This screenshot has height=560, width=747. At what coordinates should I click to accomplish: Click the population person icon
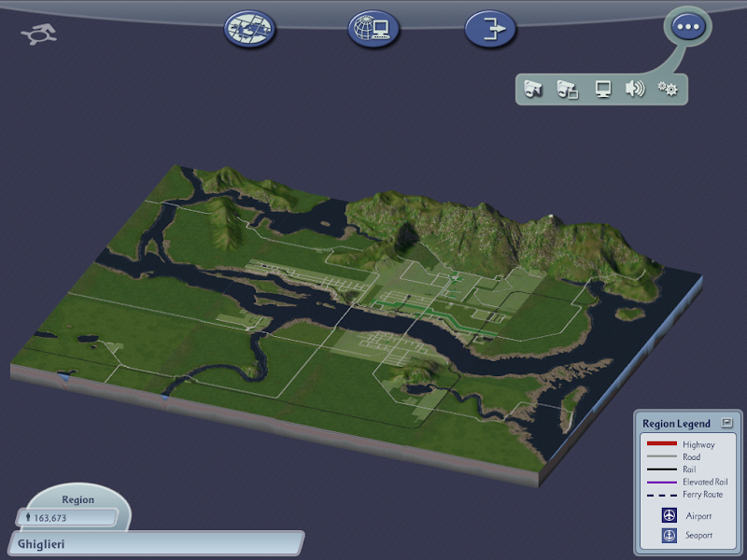click(28, 518)
